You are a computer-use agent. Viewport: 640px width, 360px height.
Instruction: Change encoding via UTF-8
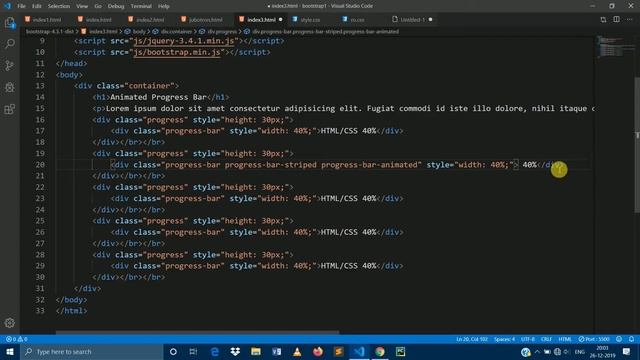pyautogui.click(x=528, y=339)
